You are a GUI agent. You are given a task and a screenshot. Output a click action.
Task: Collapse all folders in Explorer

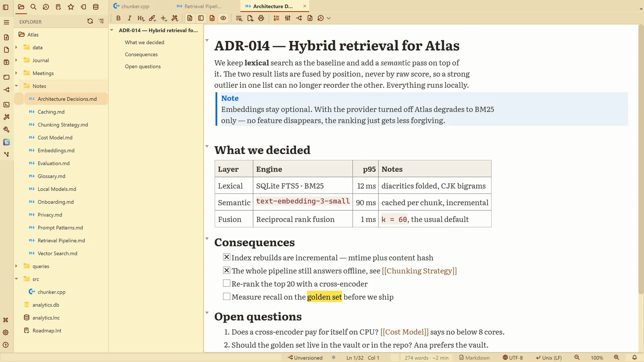tap(101, 21)
